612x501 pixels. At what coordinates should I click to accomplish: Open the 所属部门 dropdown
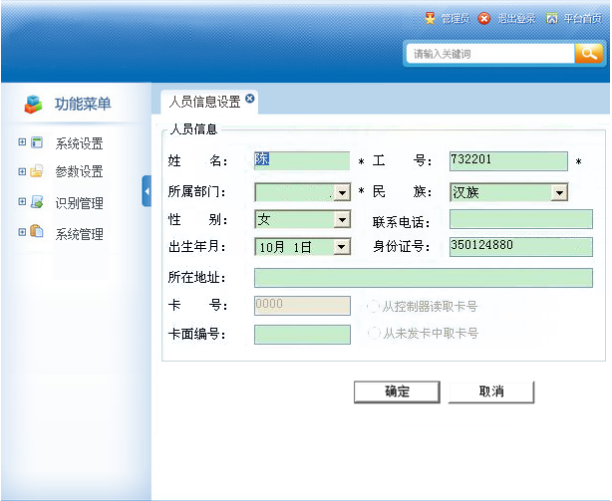pos(342,192)
